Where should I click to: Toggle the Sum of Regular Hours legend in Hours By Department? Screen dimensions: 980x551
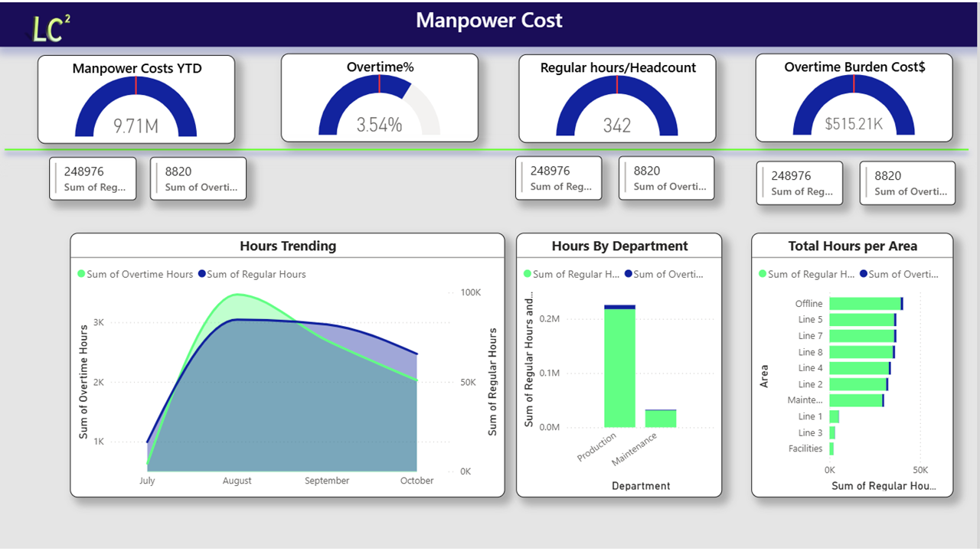577,273
